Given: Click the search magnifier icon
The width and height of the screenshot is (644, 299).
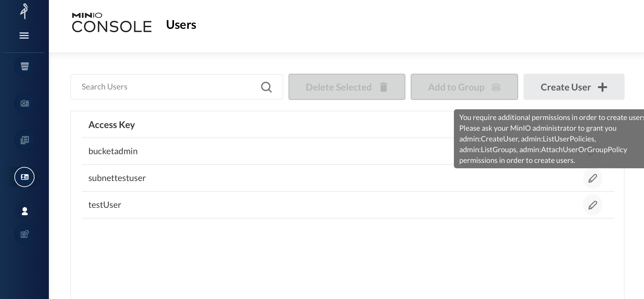Looking at the screenshot, I should click(x=266, y=87).
